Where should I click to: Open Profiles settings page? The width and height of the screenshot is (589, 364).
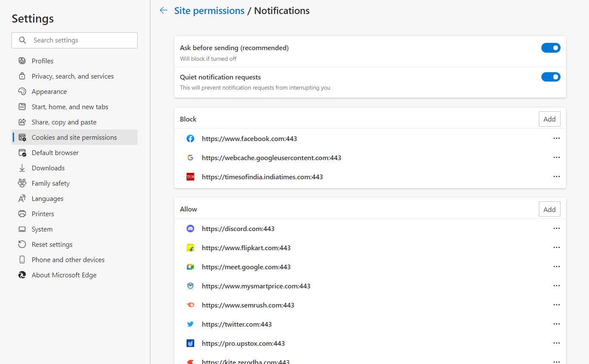(x=74, y=61)
